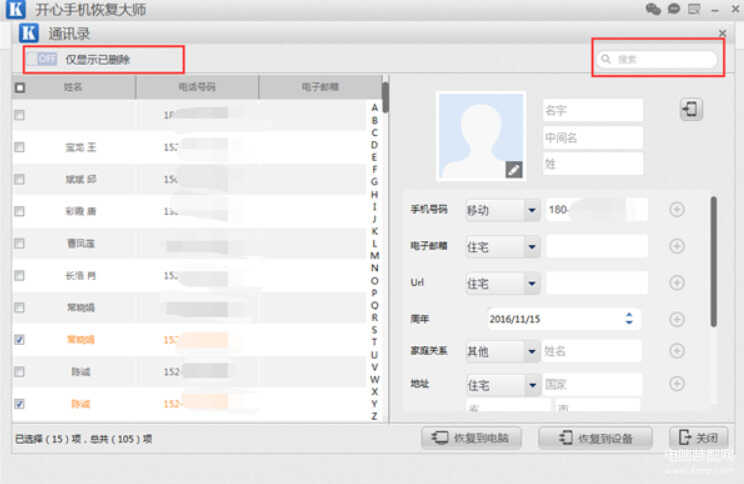Click the 2016/11/15 date field
The height and width of the screenshot is (484, 744).
[x=564, y=319]
